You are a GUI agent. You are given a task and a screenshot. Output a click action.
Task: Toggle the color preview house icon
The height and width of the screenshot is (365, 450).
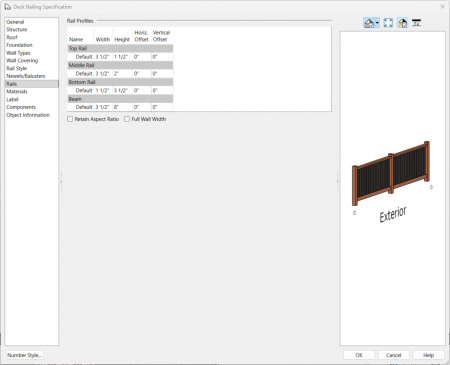[x=403, y=23]
